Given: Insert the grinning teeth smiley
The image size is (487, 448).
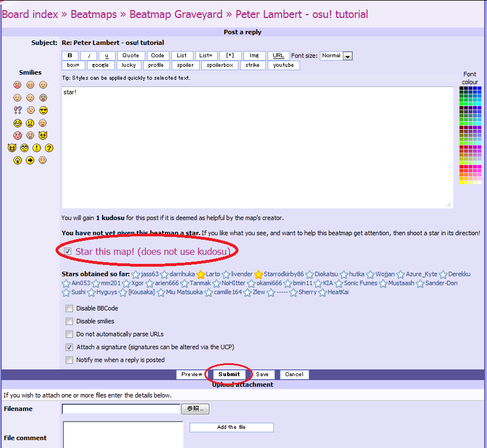Looking at the screenshot, I should (30, 85).
